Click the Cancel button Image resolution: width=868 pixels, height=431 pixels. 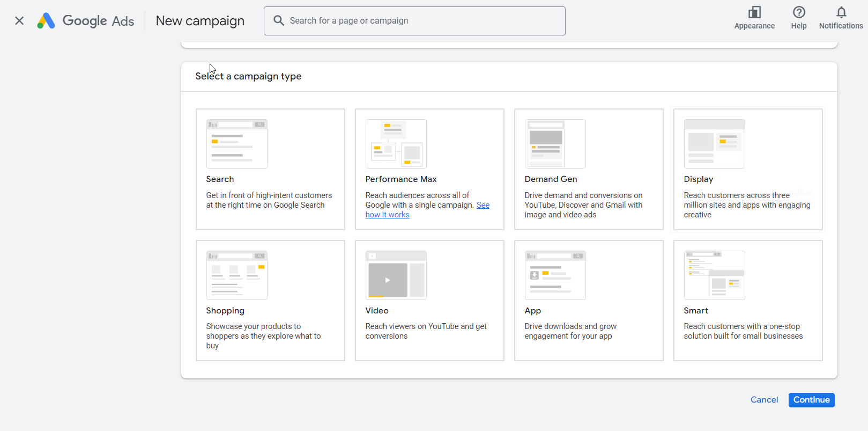click(x=764, y=400)
